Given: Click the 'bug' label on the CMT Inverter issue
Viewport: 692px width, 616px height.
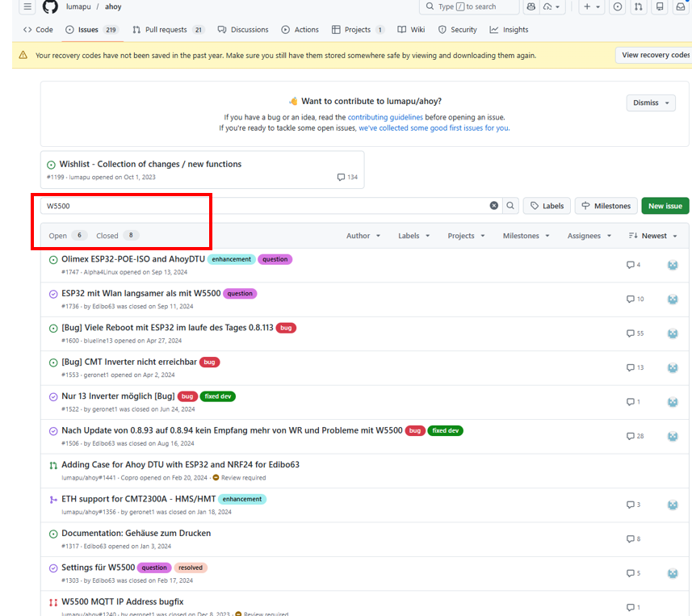Looking at the screenshot, I should click(209, 362).
